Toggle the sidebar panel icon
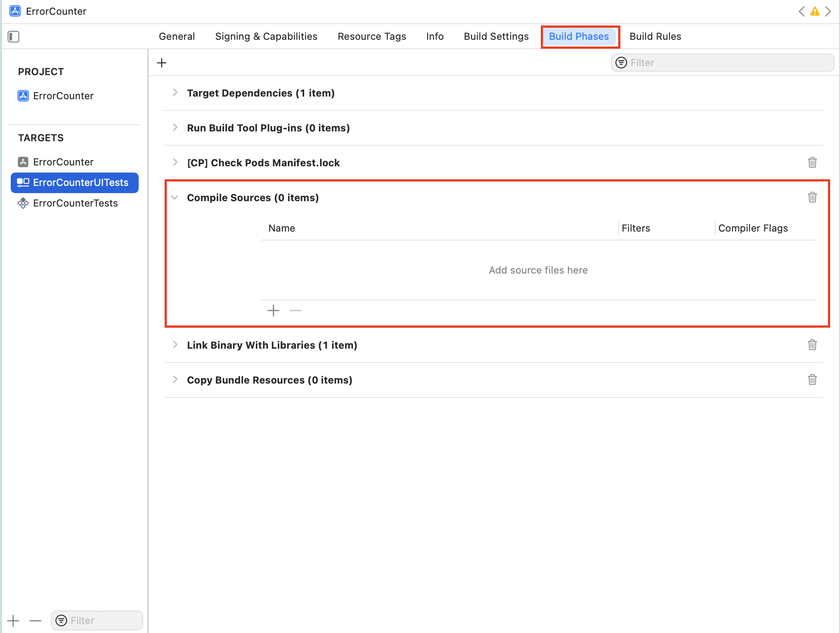Image resolution: width=840 pixels, height=633 pixels. click(x=13, y=37)
